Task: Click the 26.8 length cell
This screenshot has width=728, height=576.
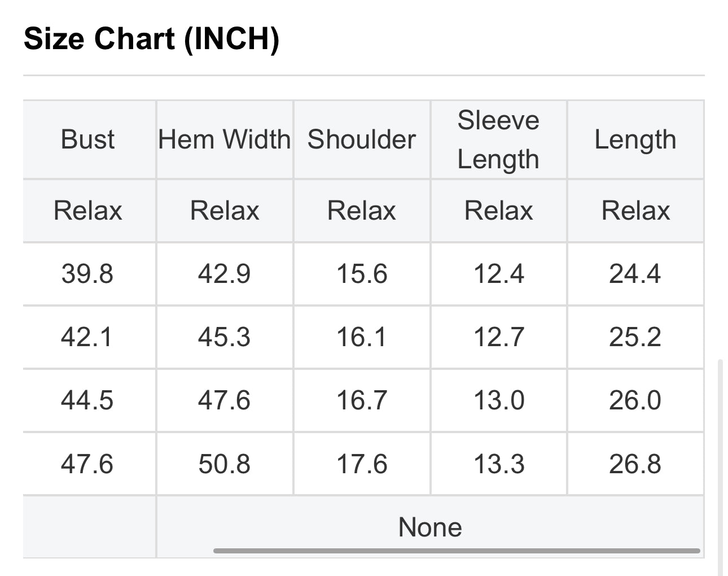Action: (x=635, y=464)
